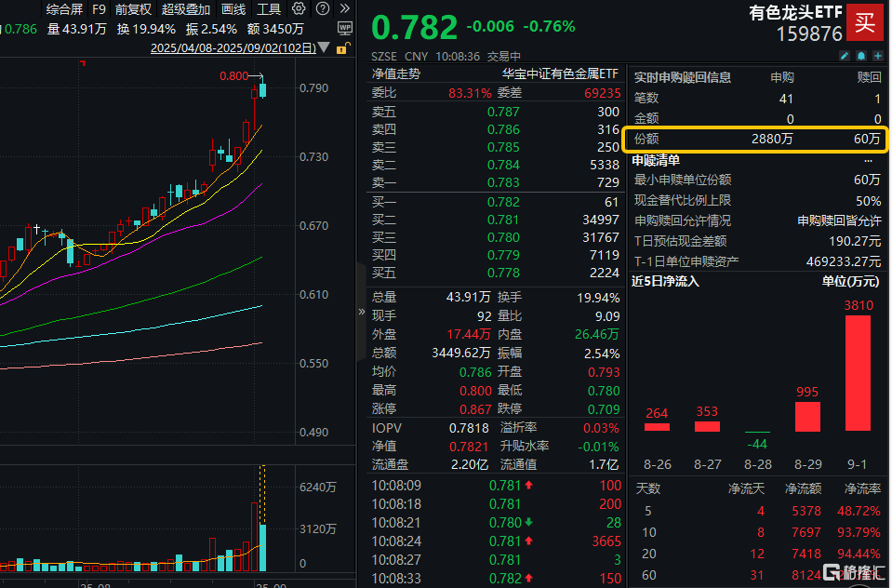
Task: Click the 卖四 price 0.786
Action: 503,129
